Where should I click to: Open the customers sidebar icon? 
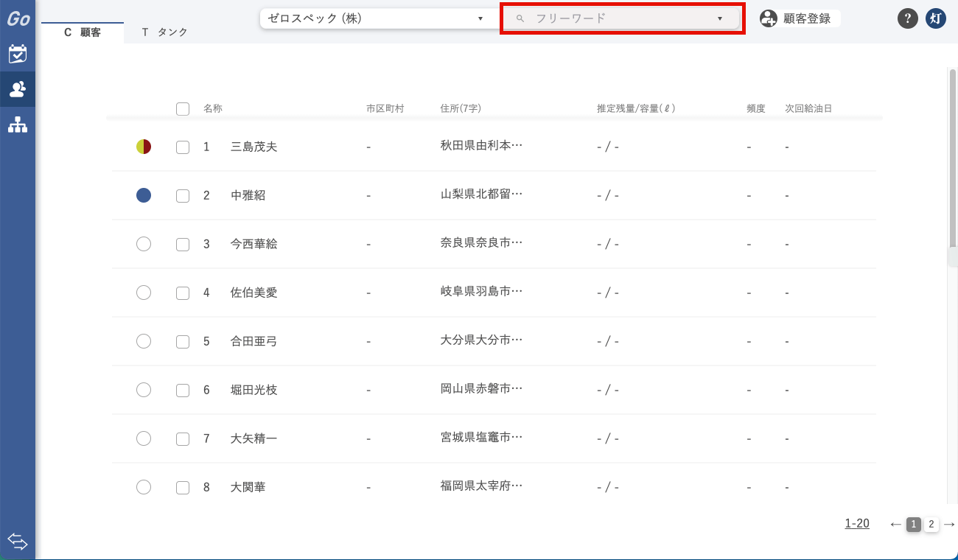[18, 89]
